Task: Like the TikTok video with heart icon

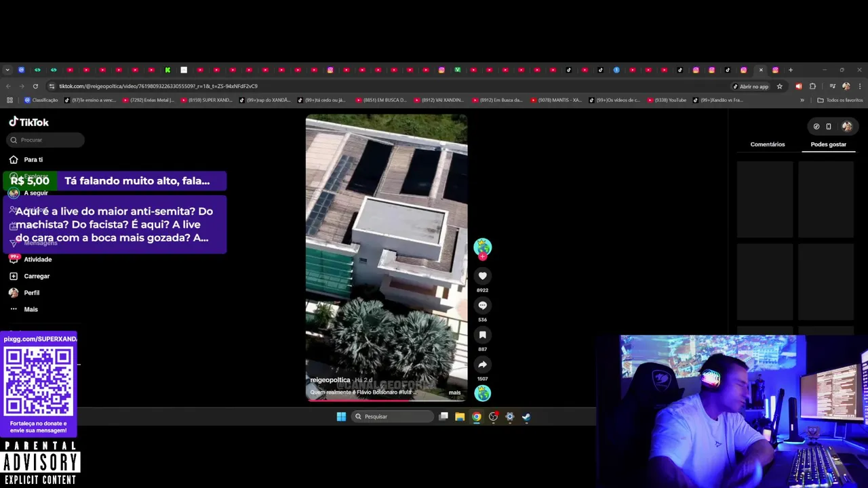Action: (x=482, y=276)
